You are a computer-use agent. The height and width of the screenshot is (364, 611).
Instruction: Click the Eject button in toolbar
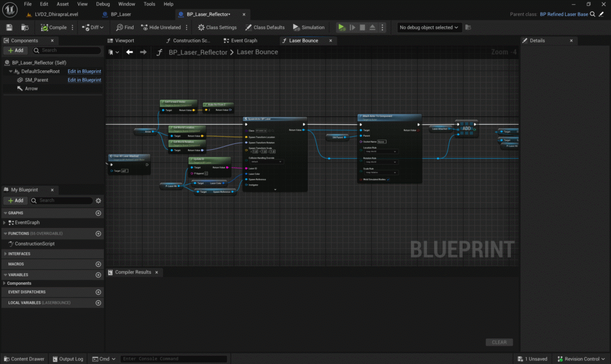372,27
